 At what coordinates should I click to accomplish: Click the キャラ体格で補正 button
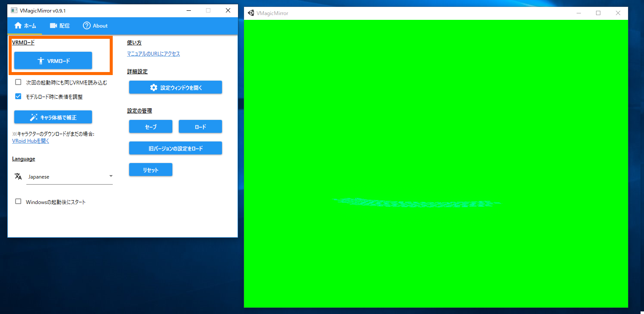coord(53,117)
